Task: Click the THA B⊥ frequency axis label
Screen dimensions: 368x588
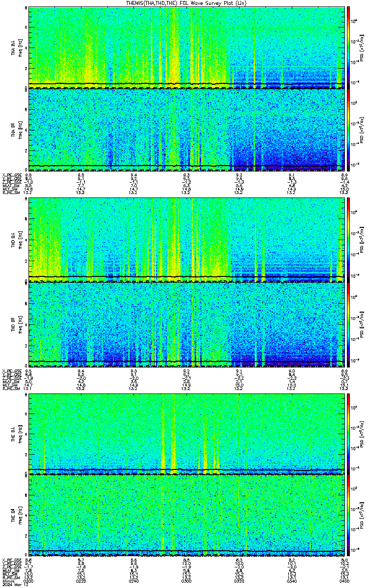Action: point(18,48)
